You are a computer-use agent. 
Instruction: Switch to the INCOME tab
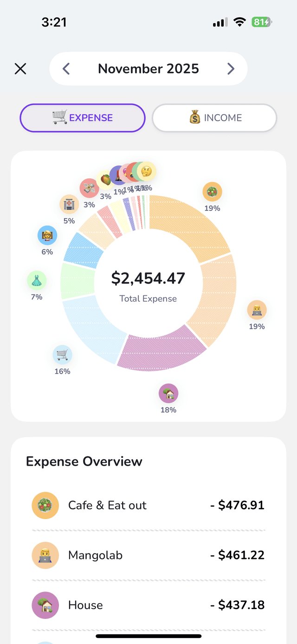click(x=215, y=118)
